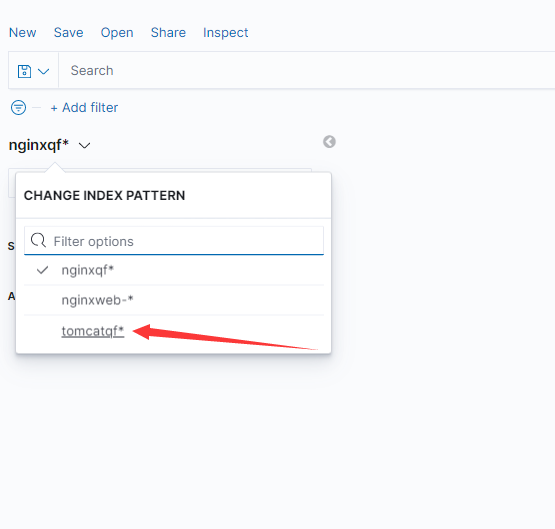The height and width of the screenshot is (529, 555).
Task: Expand the saved query chevron
Action: (44, 71)
